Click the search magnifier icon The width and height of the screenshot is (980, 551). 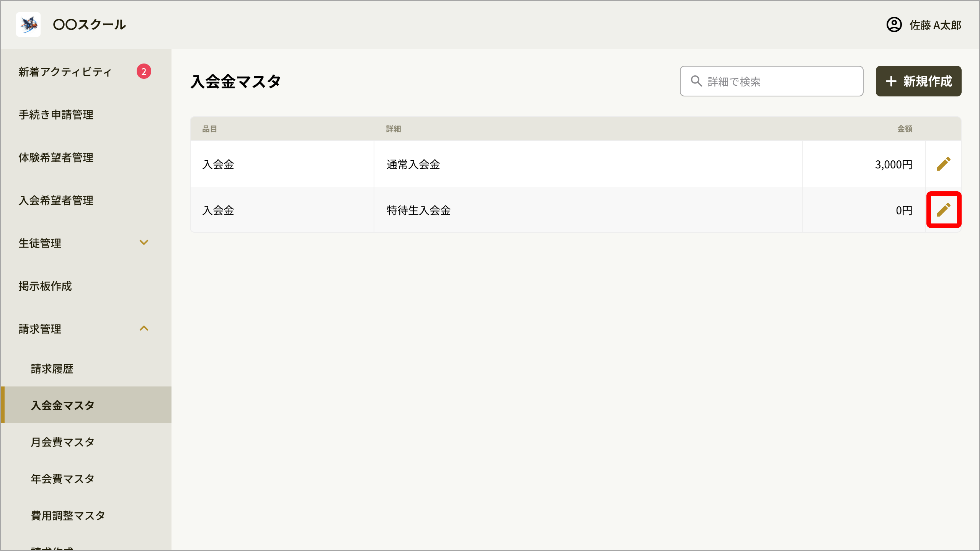[x=696, y=81]
